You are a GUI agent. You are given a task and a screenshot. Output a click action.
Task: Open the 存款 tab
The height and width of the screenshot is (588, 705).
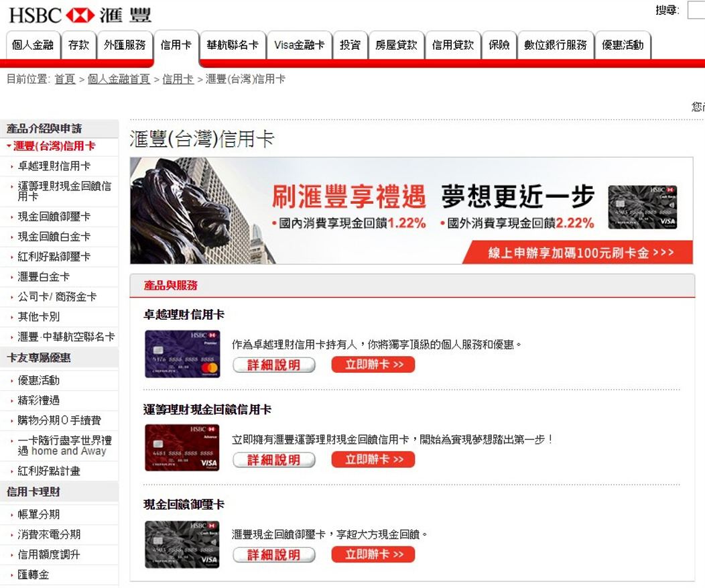point(78,45)
